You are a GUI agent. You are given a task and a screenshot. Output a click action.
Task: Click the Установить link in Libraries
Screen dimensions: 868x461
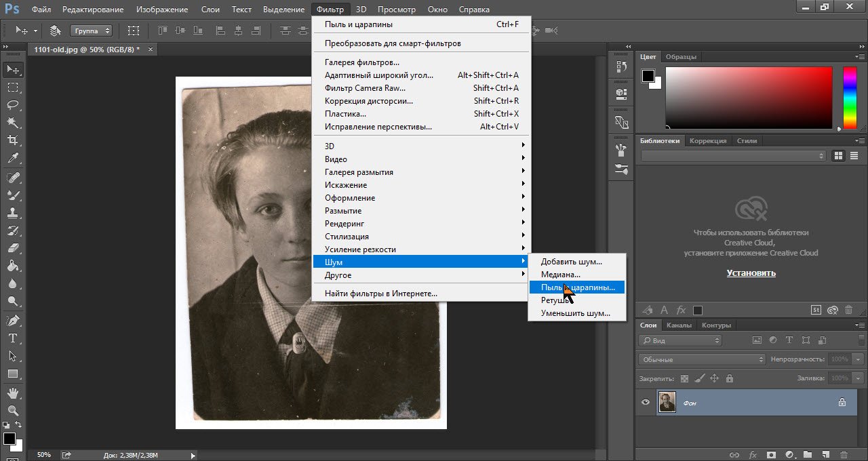tap(751, 273)
